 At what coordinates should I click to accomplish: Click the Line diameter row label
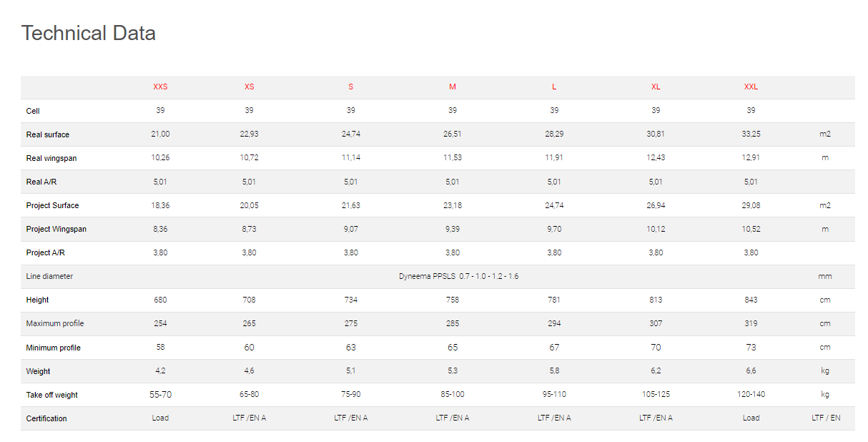click(x=49, y=276)
